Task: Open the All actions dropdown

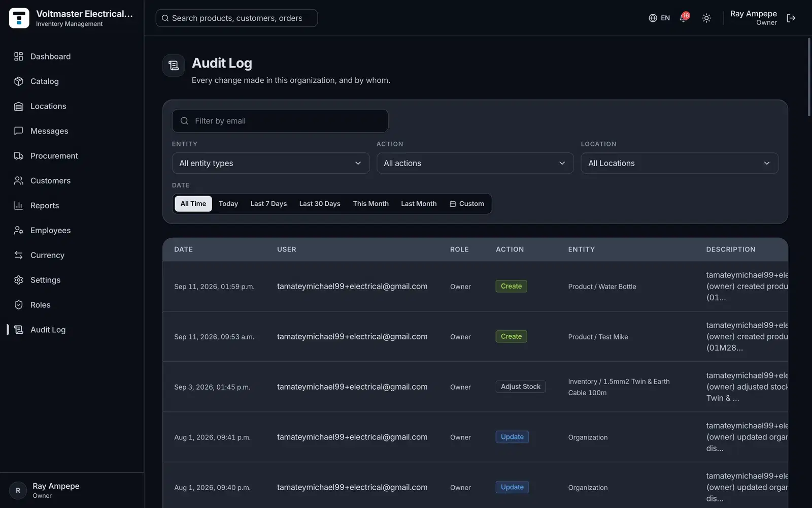Action: coord(475,163)
